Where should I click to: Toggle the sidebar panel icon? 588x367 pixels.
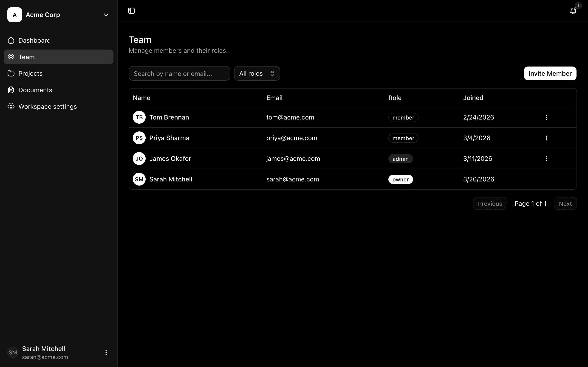coord(131,11)
